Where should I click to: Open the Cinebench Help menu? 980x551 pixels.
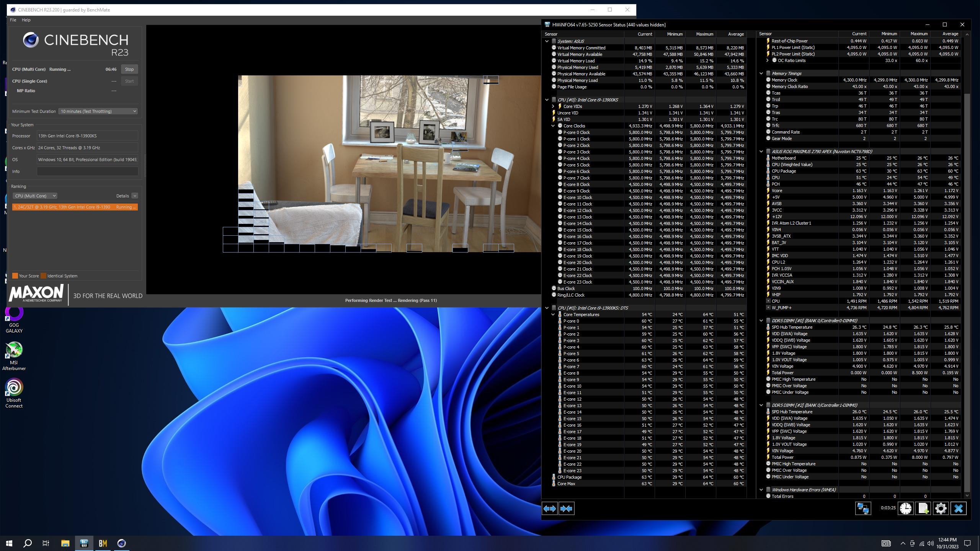(26, 20)
